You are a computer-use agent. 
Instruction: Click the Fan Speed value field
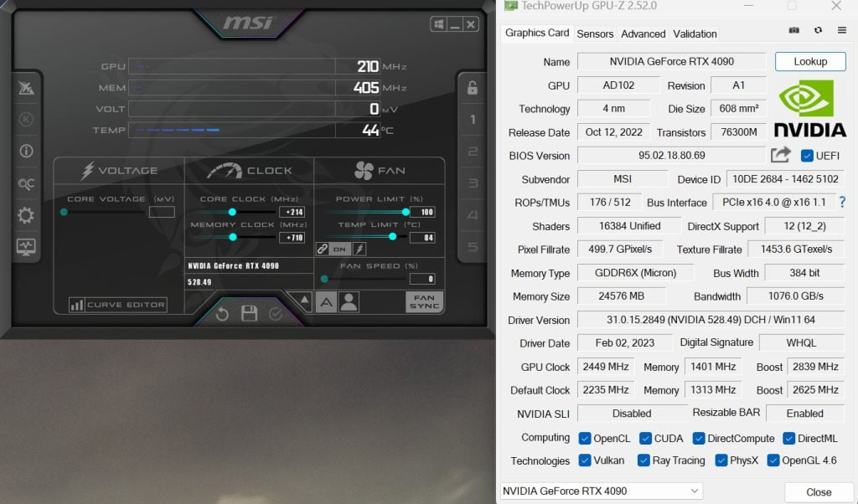(x=422, y=279)
